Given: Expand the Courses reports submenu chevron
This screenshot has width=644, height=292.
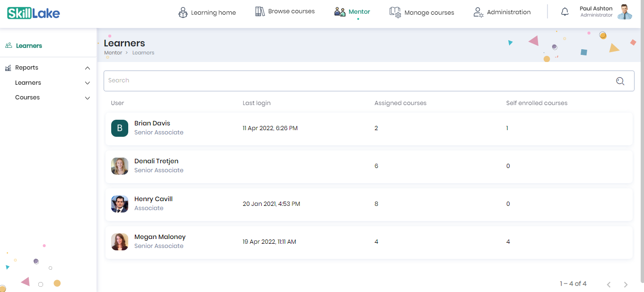Looking at the screenshot, I should pos(88,98).
